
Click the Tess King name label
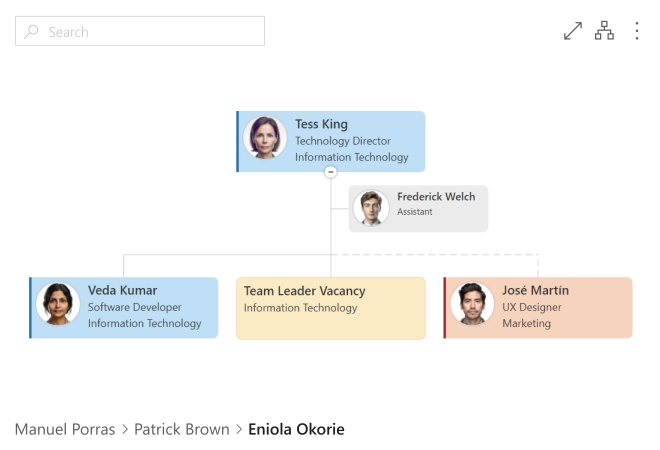pyautogui.click(x=321, y=124)
